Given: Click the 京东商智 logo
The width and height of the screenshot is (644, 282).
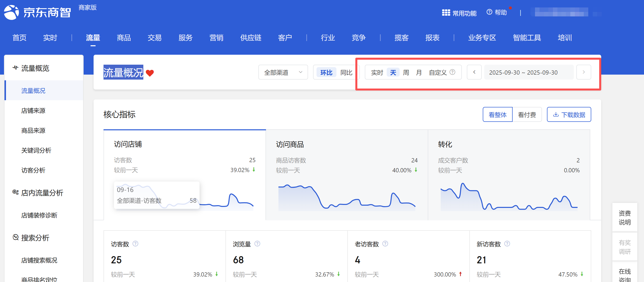Looking at the screenshot, I should click(38, 12).
